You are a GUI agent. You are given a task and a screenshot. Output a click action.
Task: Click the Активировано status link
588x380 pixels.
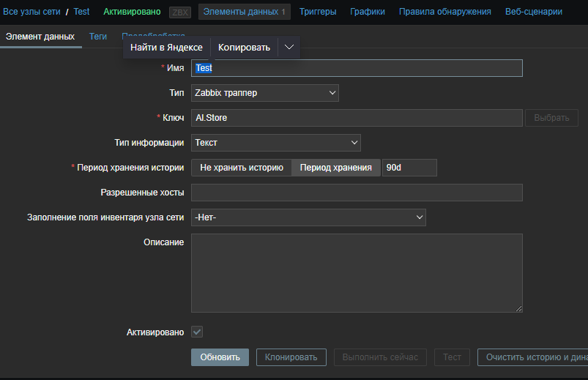click(x=132, y=12)
